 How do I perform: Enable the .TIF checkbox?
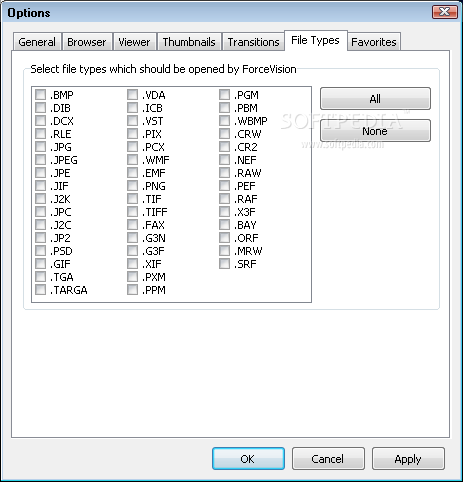coord(132,199)
